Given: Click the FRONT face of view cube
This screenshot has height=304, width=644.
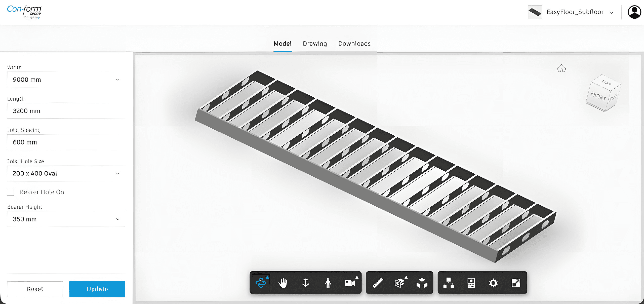Looking at the screenshot, I should tap(598, 96).
